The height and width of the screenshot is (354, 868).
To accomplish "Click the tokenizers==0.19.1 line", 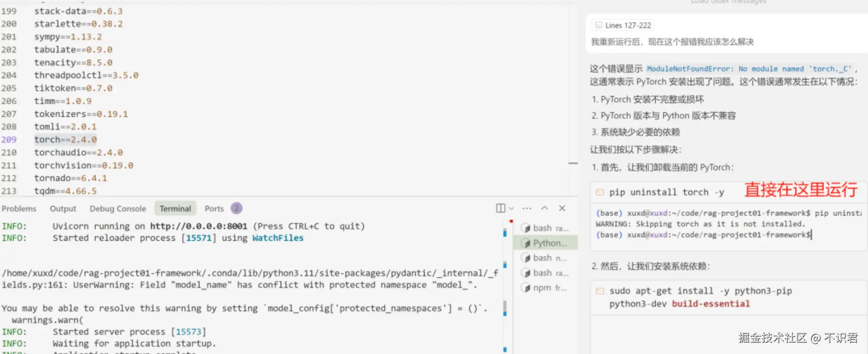I will click(x=81, y=114).
